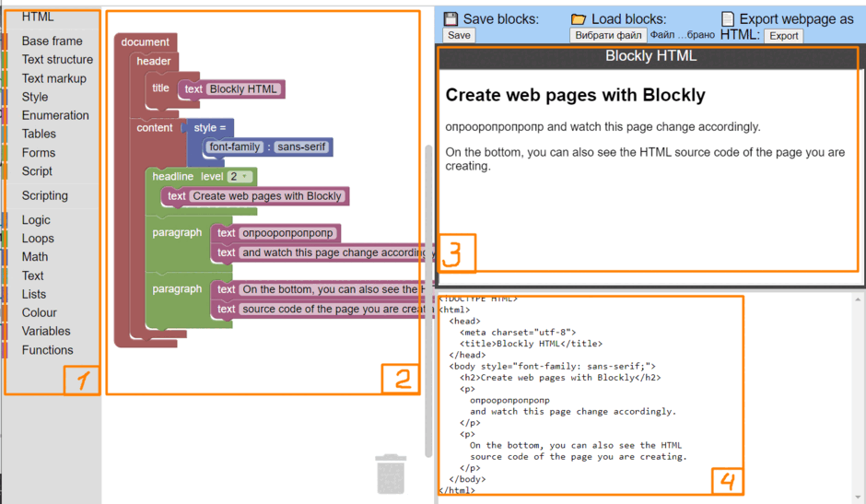The width and height of the screenshot is (866, 504).
Task: Select the Variables category
Action: tap(46, 331)
